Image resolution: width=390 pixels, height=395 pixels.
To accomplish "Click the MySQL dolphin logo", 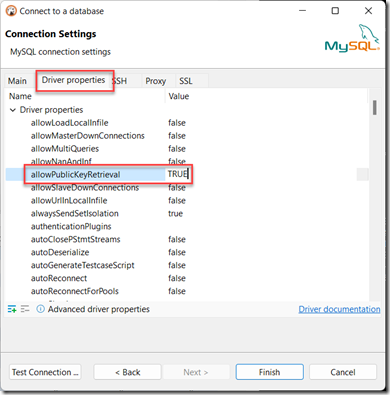I will (x=352, y=38).
